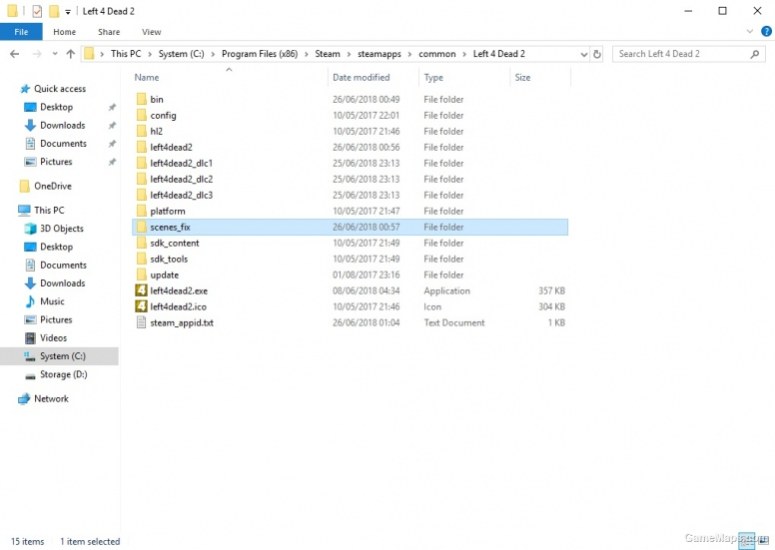775x550 pixels.
Task: Select the platform folder row
Action: [x=350, y=211]
